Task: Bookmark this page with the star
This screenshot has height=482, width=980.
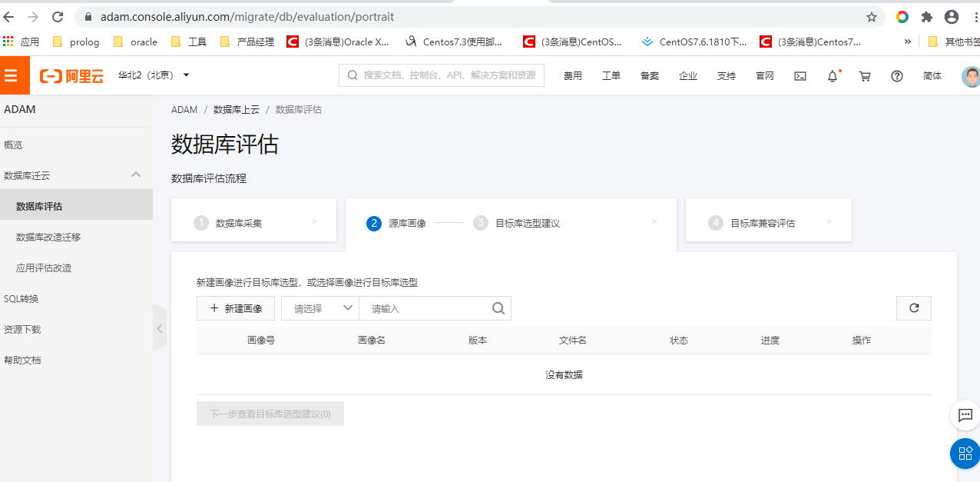Action: pyautogui.click(x=872, y=17)
